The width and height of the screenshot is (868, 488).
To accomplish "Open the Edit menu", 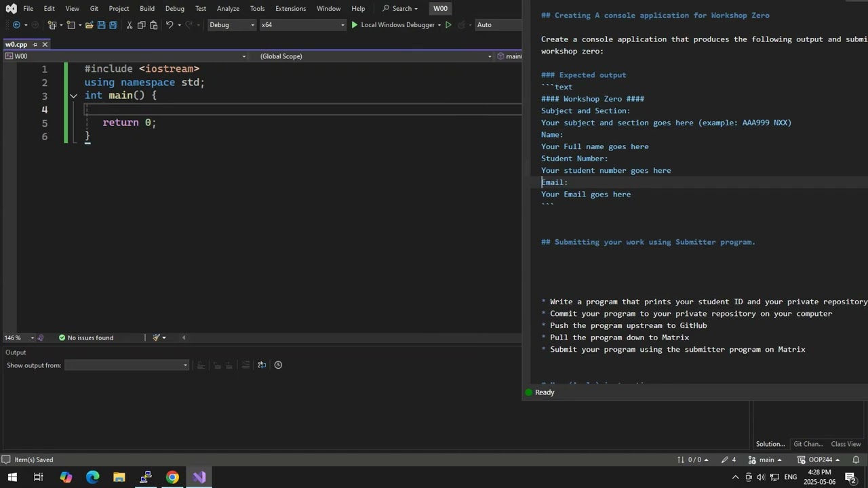I will coord(50,9).
